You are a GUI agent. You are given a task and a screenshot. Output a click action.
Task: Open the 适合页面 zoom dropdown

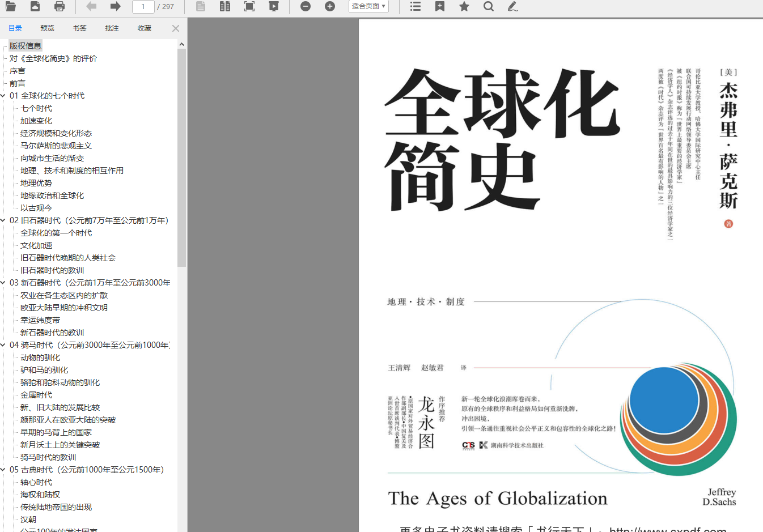tap(368, 6)
